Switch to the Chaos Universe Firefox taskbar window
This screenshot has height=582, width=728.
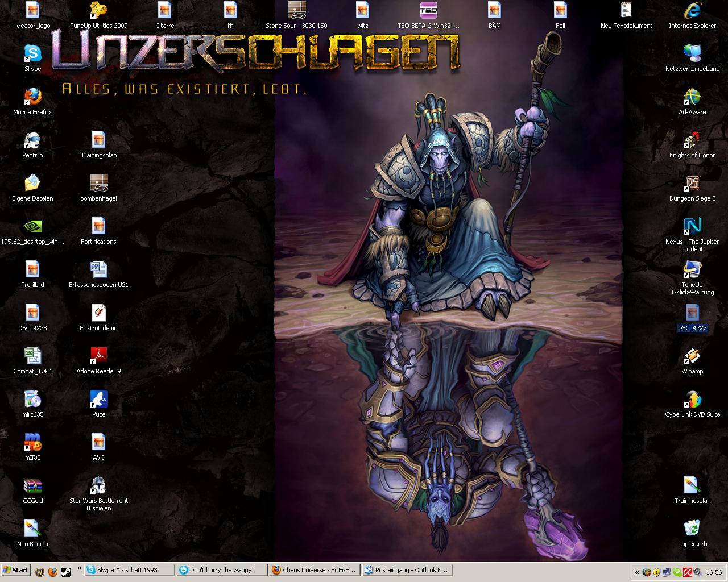click(x=314, y=570)
